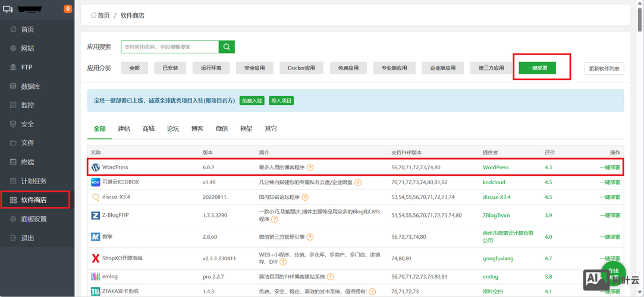Filter by 免费应用 category
644x297 pixels.
coord(348,68)
